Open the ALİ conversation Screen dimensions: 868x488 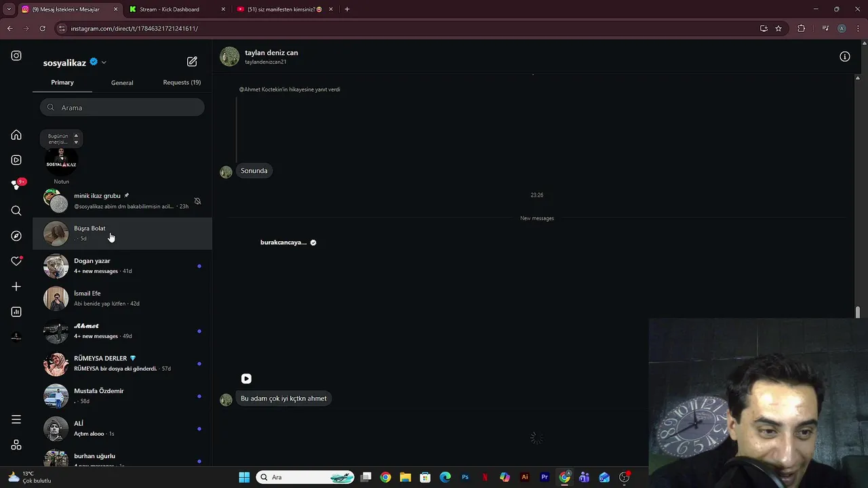pyautogui.click(x=122, y=428)
